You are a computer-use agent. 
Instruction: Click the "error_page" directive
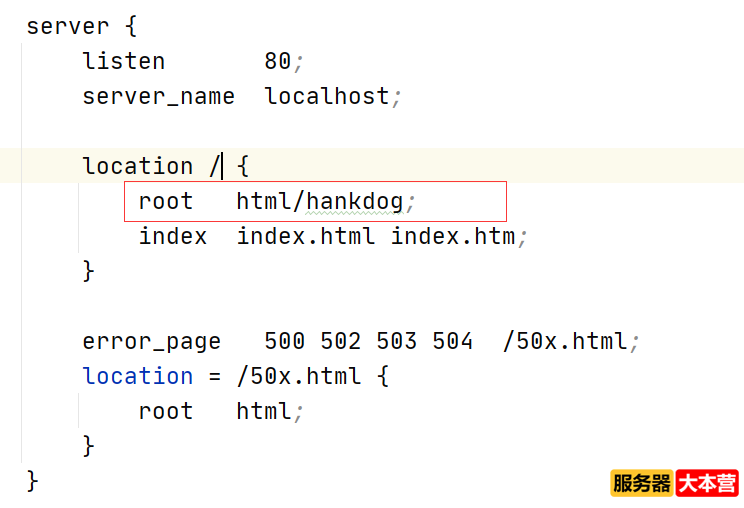151,341
